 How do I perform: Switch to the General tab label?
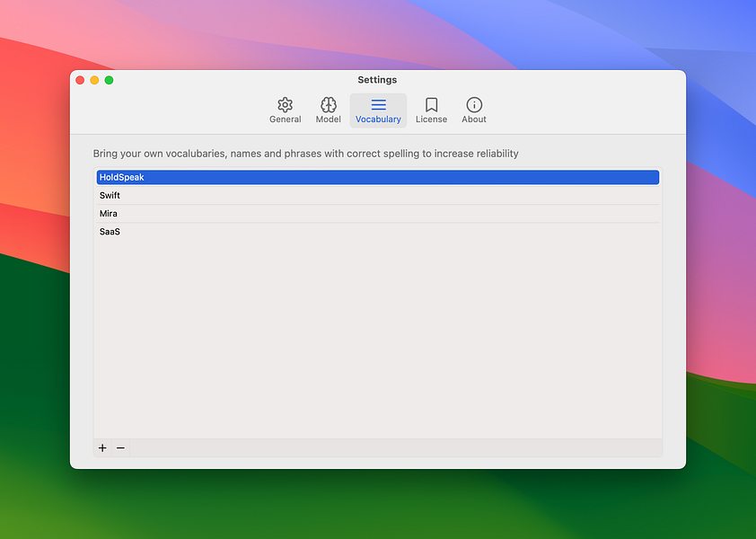(x=285, y=119)
